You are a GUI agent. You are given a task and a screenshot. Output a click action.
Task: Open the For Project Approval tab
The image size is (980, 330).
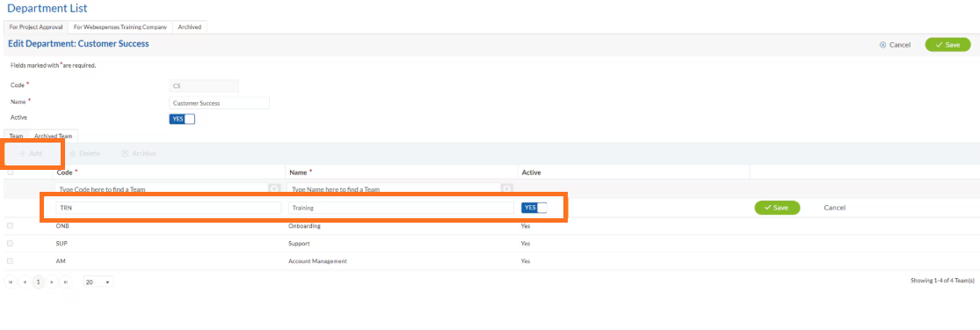(x=36, y=27)
